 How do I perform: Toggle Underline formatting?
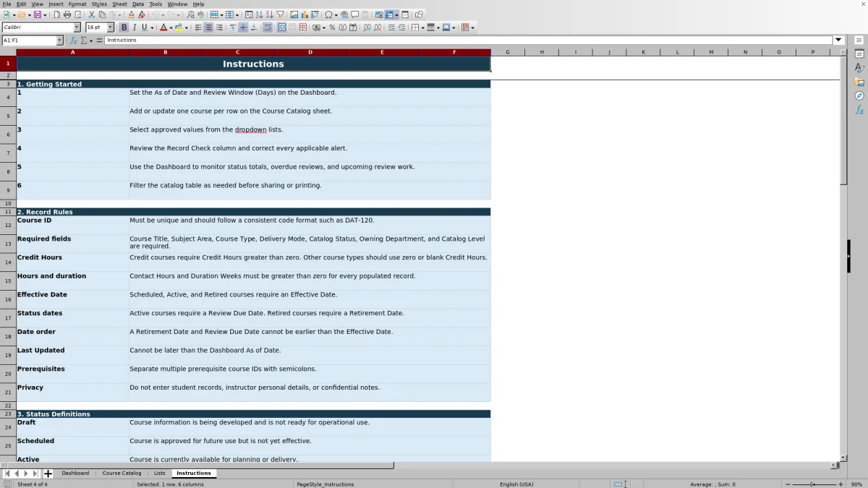click(144, 27)
